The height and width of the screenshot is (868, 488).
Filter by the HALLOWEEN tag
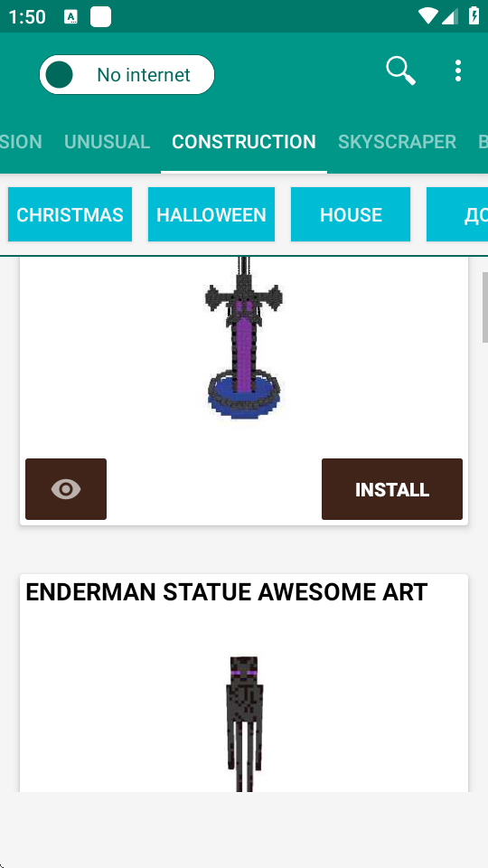[211, 214]
